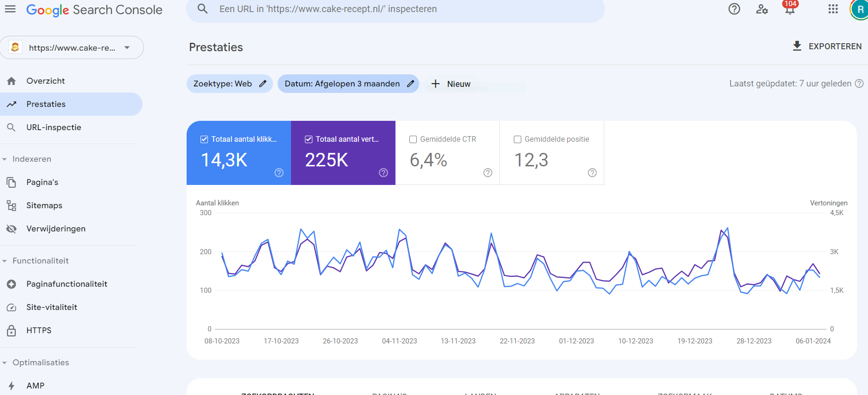Toggle Totaal aantal klikken checkbox

(204, 139)
